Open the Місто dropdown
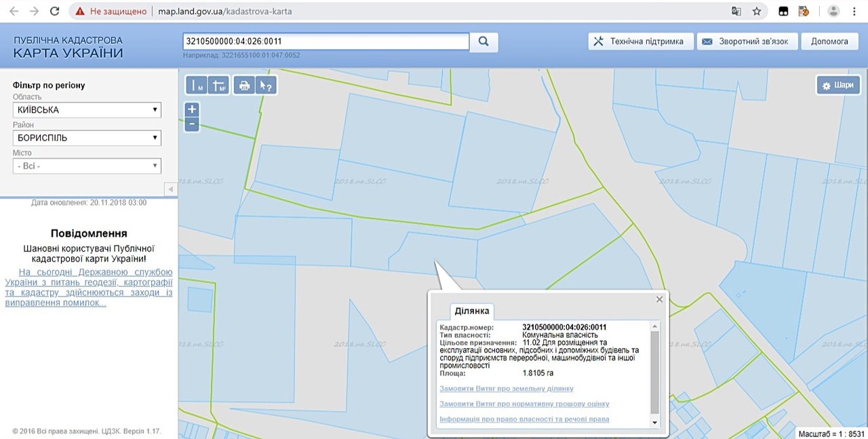 87,166
